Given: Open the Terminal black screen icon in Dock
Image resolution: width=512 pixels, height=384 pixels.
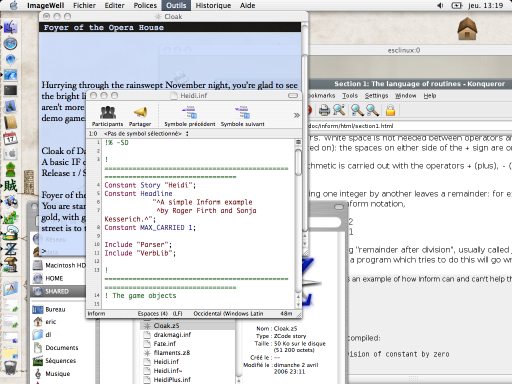Looking at the screenshot, I should tap(10, 90).
